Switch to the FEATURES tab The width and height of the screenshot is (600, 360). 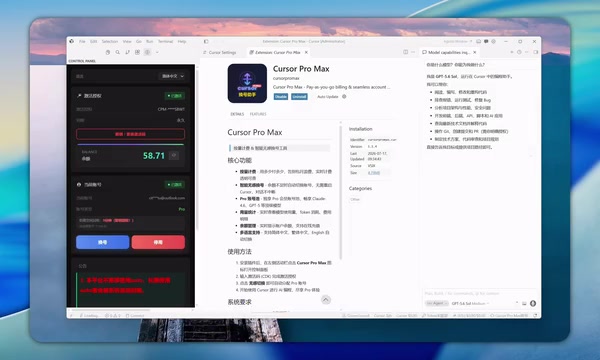[258, 114]
